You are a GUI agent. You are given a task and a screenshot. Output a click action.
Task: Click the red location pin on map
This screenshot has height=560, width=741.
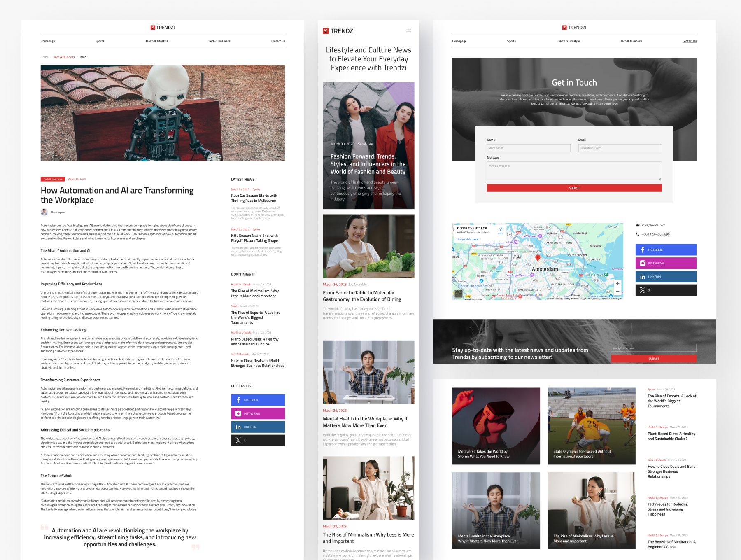click(537, 258)
